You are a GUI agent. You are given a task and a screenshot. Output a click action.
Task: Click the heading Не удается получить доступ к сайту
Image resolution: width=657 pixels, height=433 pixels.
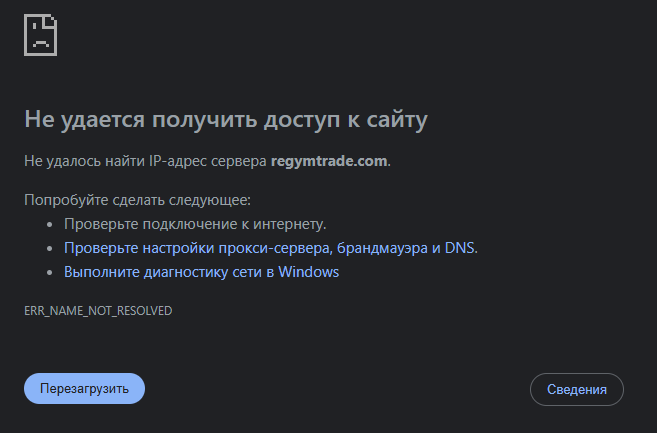tap(225, 120)
